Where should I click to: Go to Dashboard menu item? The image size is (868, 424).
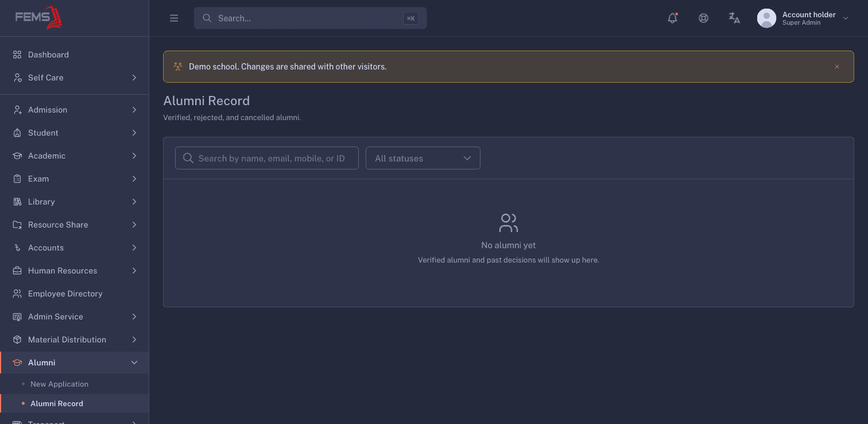click(75, 55)
